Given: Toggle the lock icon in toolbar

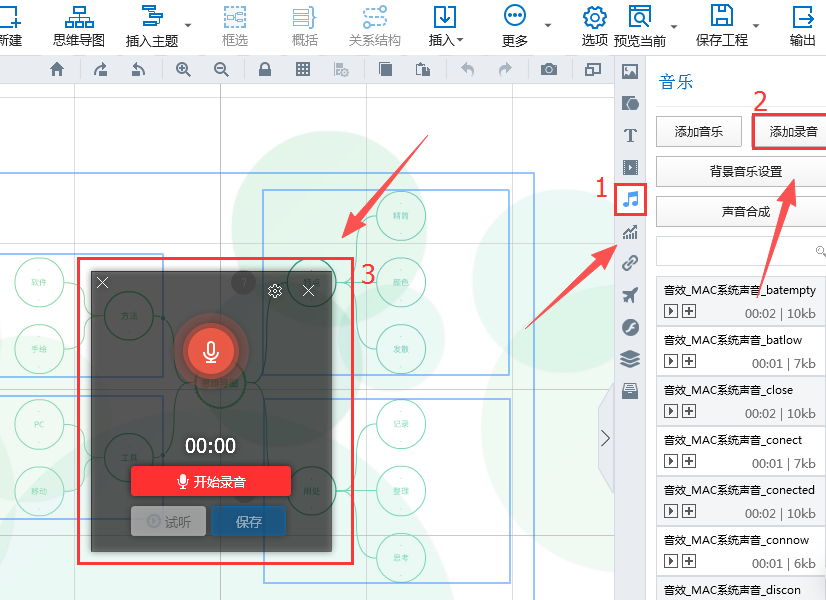Looking at the screenshot, I should pyautogui.click(x=265, y=70).
